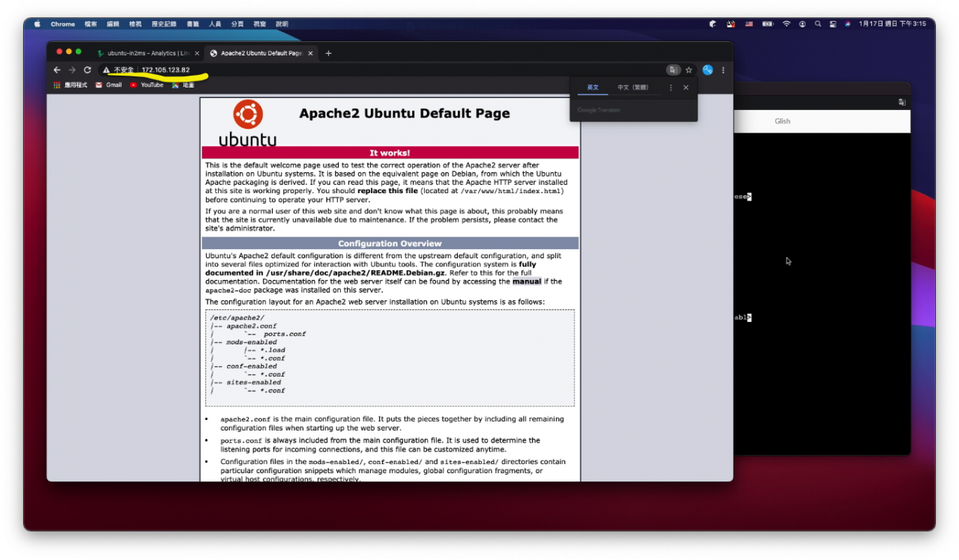This screenshot has width=959, height=560.
Task: Click the Wi-Fi status icon in menu bar
Action: coord(787,24)
